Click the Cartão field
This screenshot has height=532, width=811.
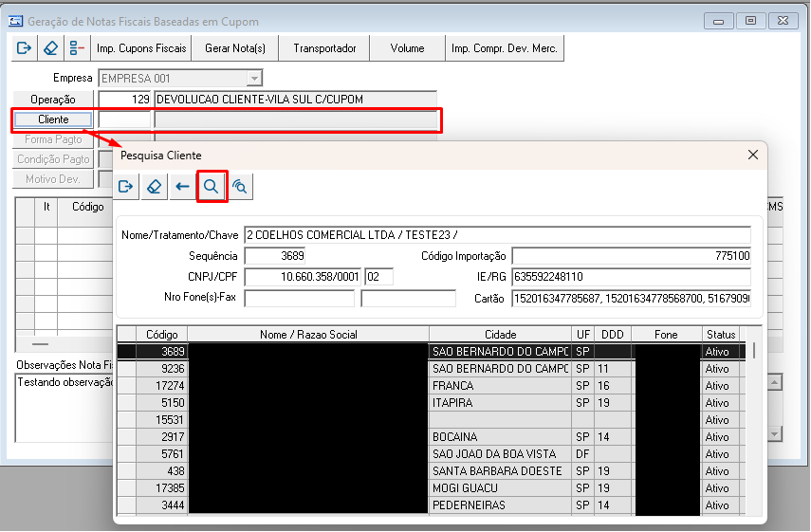631,299
